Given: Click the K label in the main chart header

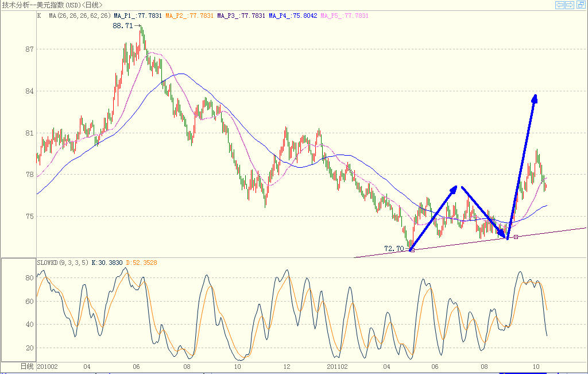Looking at the screenshot, I should pyautogui.click(x=39, y=16).
